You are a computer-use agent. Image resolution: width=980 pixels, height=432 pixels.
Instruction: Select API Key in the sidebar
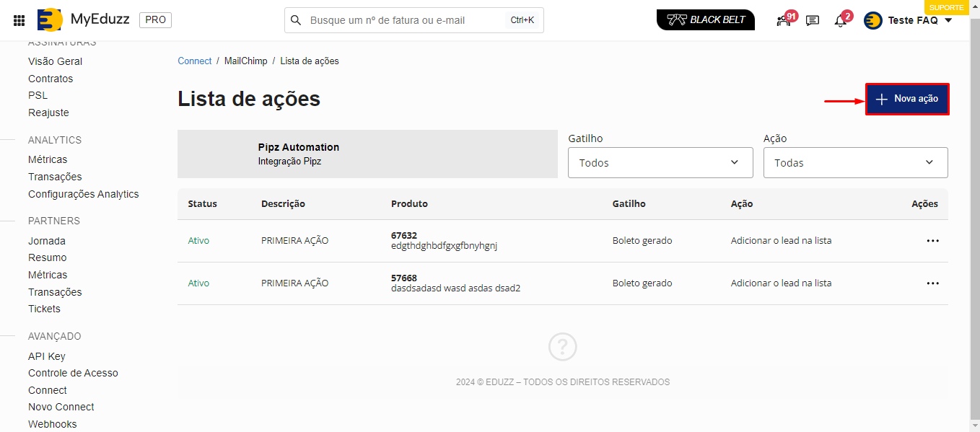47,356
